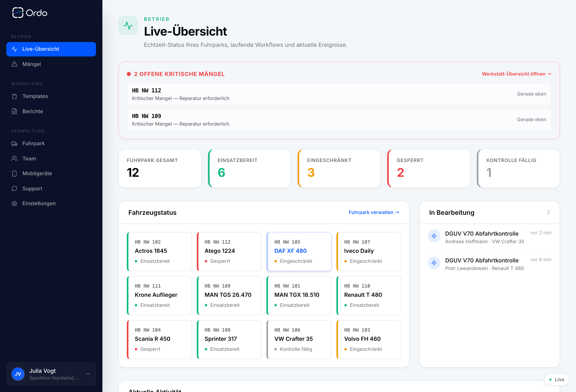Open critical defect row HB NW 112
576x392 pixels.
click(x=339, y=94)
